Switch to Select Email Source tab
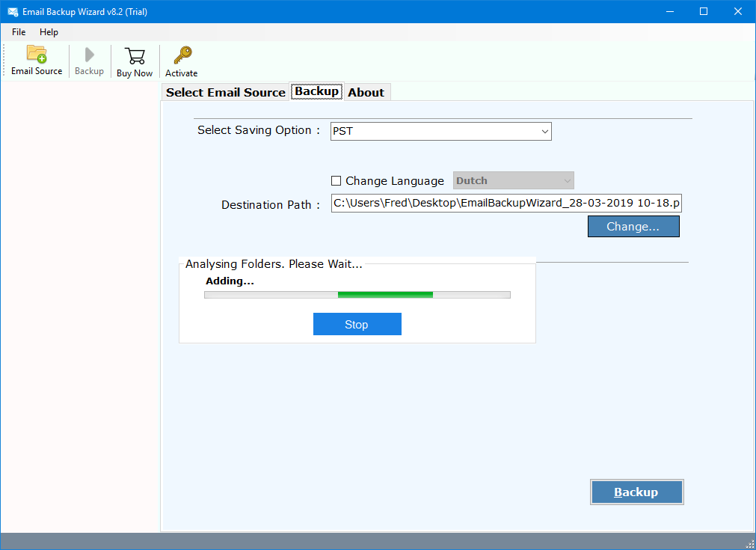 point(226,92)
